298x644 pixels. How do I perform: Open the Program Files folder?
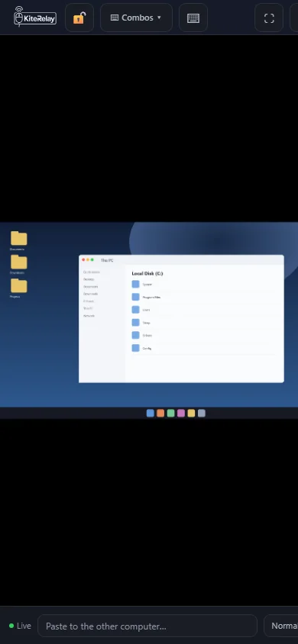click(x=146, y=297)
